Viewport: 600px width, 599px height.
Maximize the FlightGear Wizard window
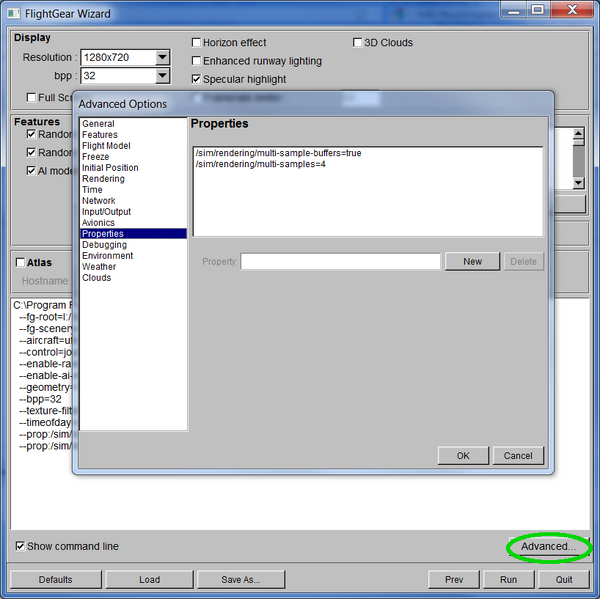click(x=538, y=10)
